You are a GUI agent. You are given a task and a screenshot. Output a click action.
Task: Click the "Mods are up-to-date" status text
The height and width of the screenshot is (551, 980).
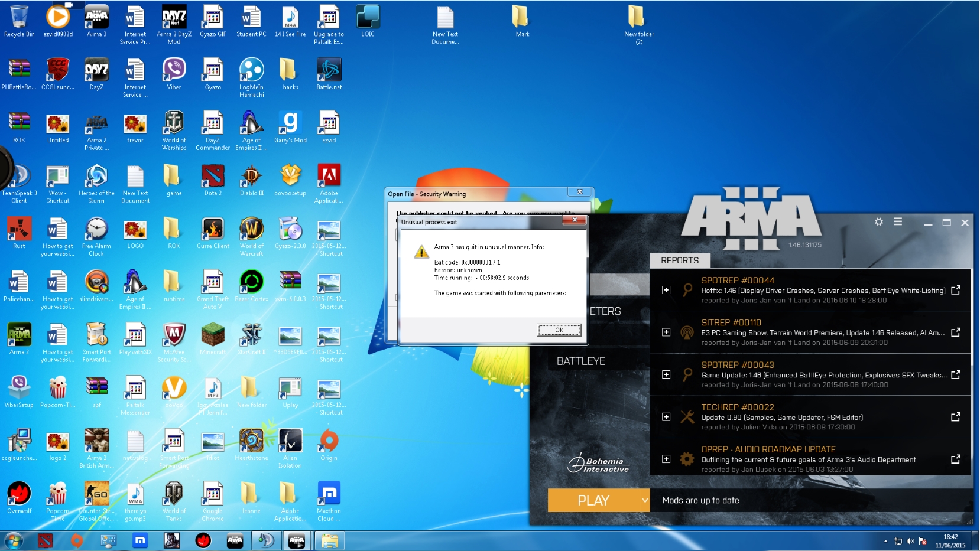701,500
